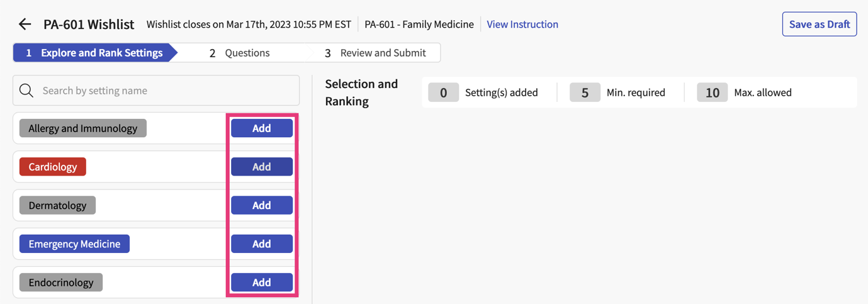Click the search magnifier icon

pos(26,91)
